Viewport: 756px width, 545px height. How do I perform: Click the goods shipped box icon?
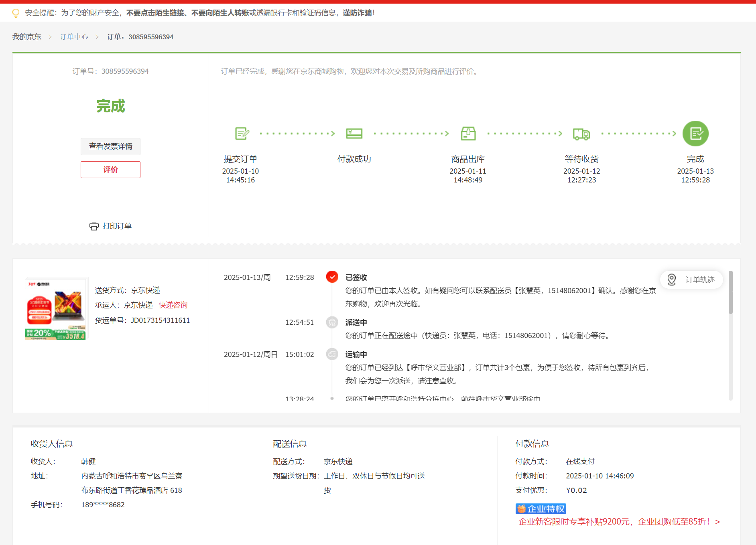[468, 134]
